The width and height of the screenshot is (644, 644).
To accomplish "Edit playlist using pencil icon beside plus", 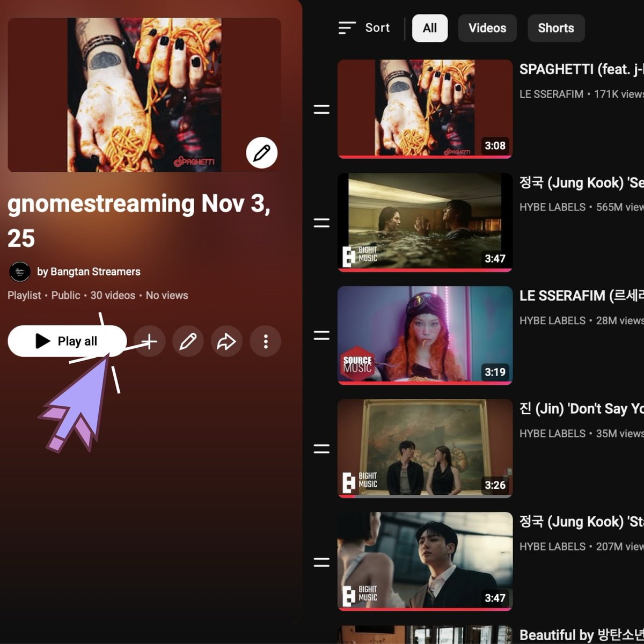I will pyautogui.click(x=188, y=341).
